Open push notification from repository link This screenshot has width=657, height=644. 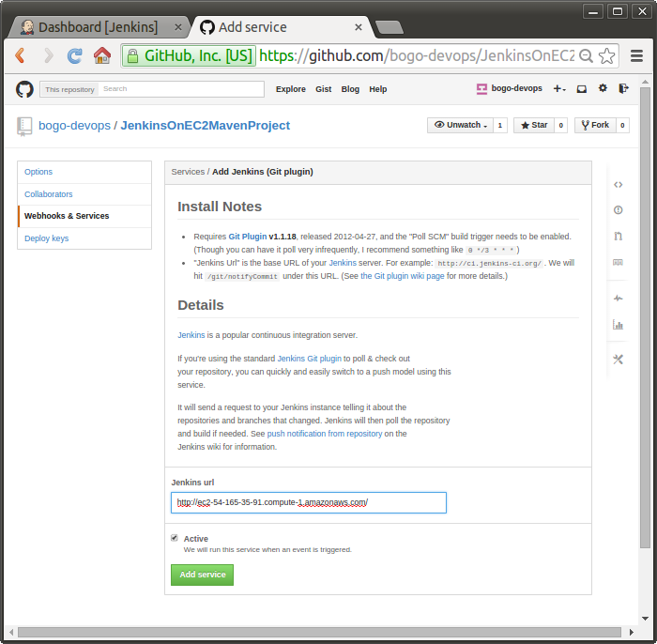coord(325,434)
